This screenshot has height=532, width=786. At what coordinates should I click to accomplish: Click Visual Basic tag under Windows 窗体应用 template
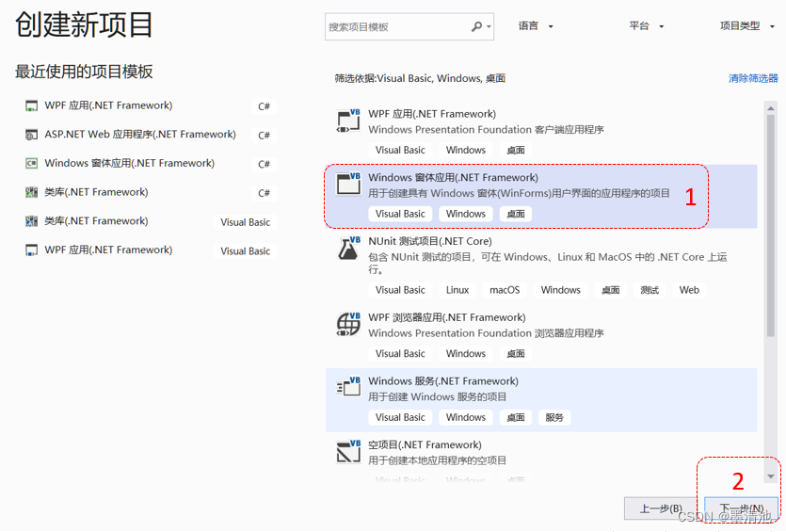coord(400,214)
